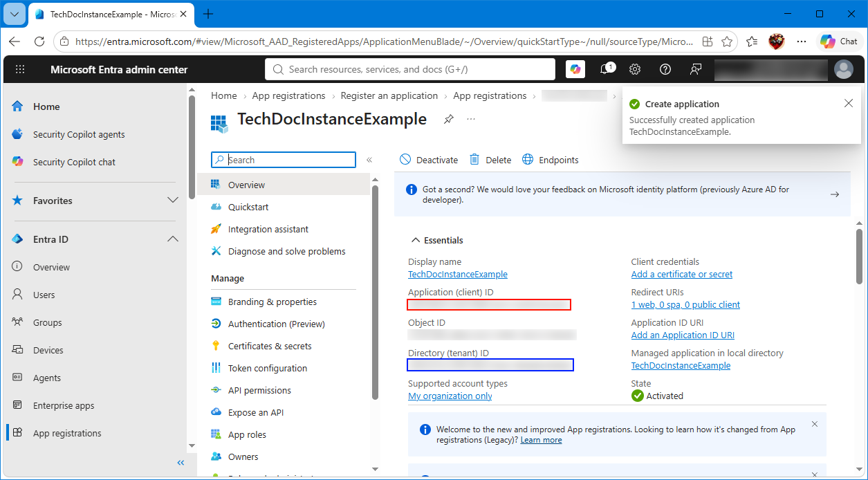868x480 pixels.
Task: Open the browser tab list dropdown
Action: pos(15,14)
